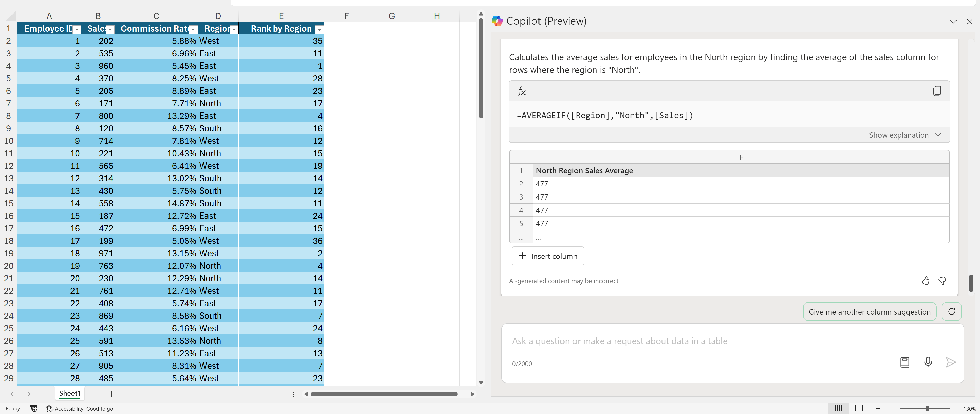Expand Show explanation for the formula

click(904, 135)
